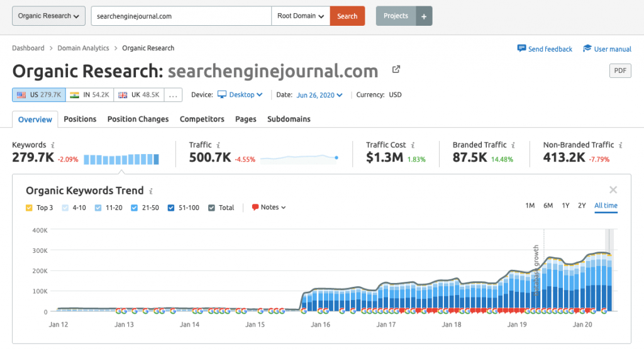Switch to the Position Changes tab

click(x=138, y=119)
